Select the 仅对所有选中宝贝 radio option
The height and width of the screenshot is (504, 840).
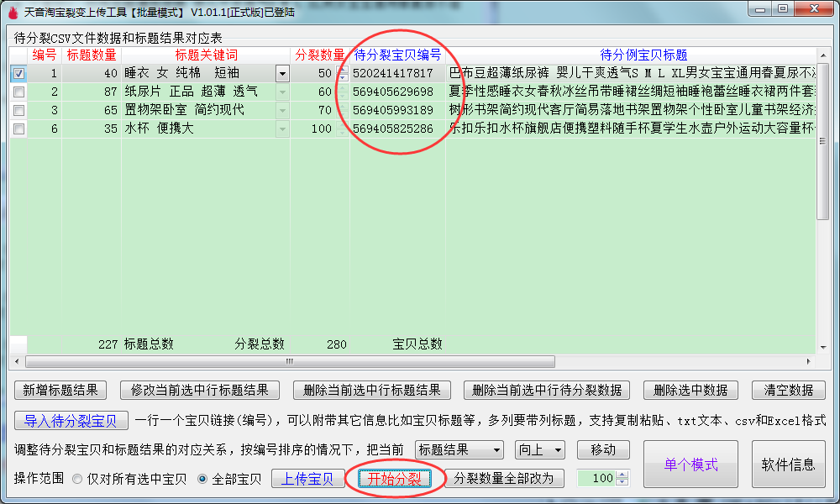(77, 479)
